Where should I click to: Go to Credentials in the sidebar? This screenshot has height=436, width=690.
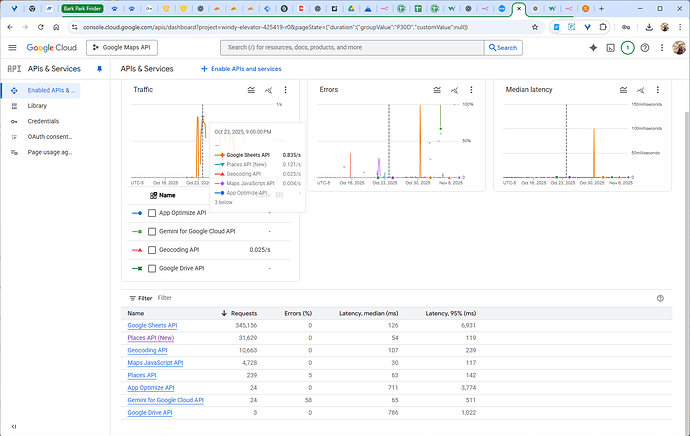[x=43, y=121]
